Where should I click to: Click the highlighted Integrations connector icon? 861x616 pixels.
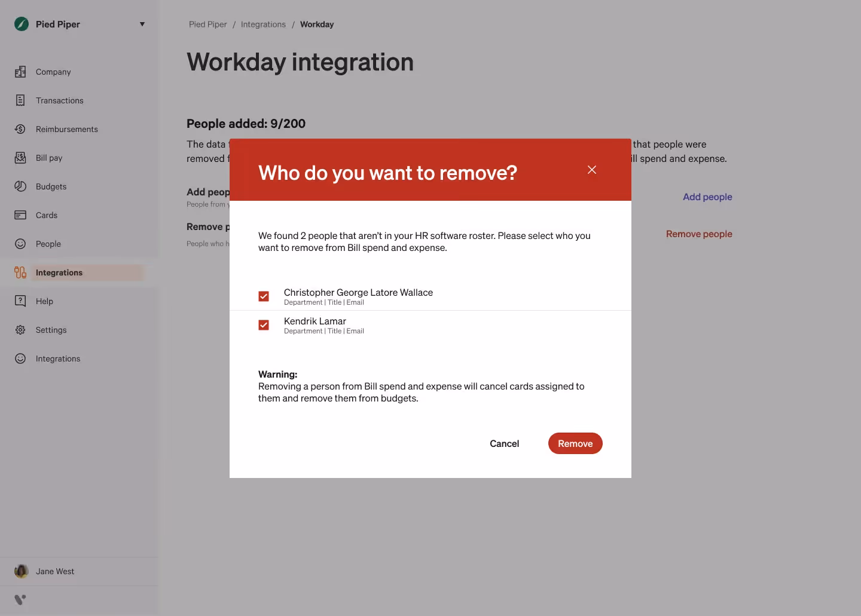click(20, 272)
